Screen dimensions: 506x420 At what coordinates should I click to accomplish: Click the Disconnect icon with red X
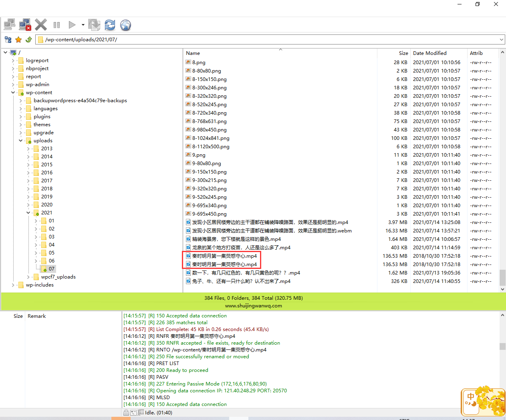(25, 25)
